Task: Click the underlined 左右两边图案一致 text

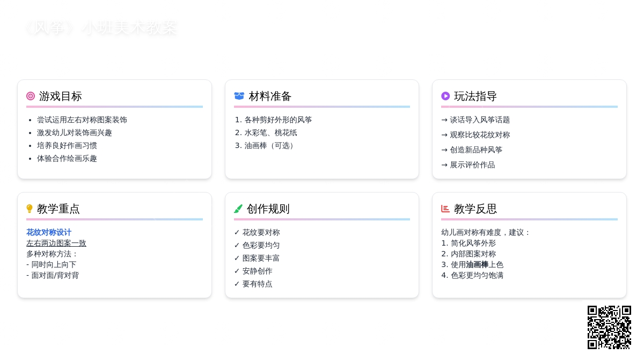Action: tap(56, 243)
